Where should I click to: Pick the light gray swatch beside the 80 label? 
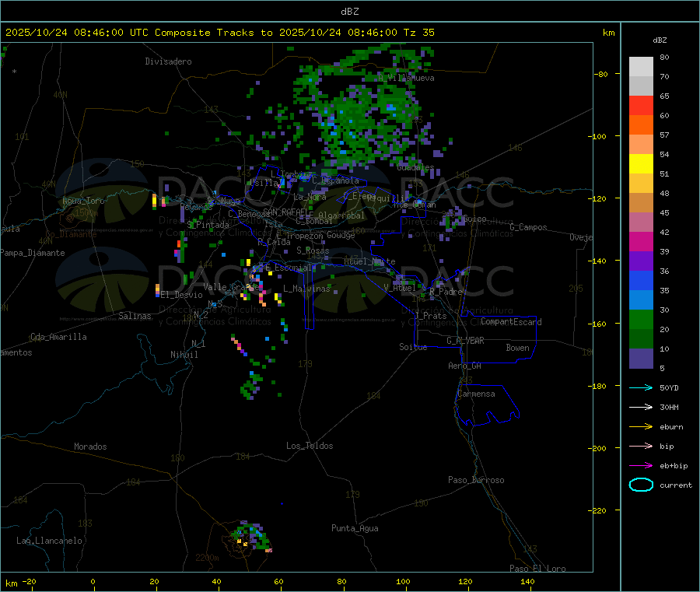[641, 67]
